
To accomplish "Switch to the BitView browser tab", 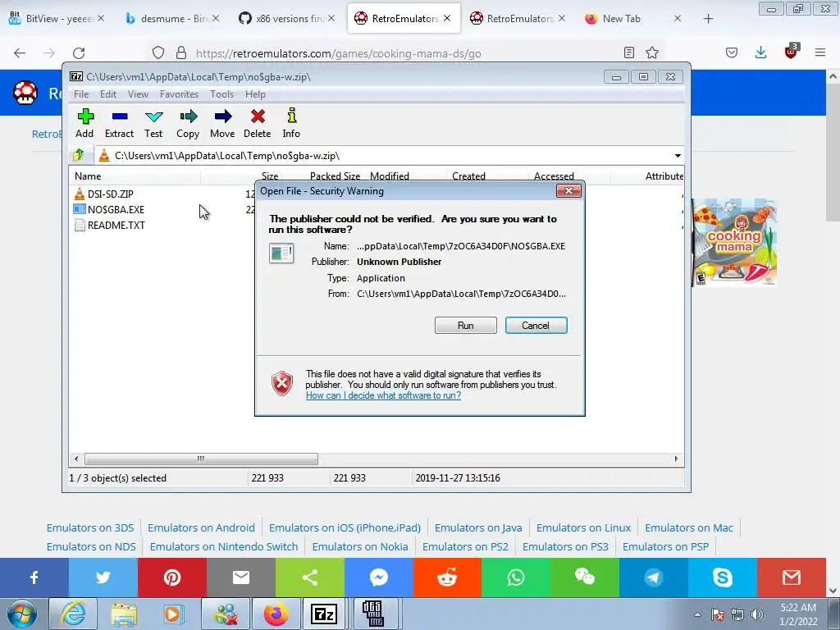I will pos(57,19).
